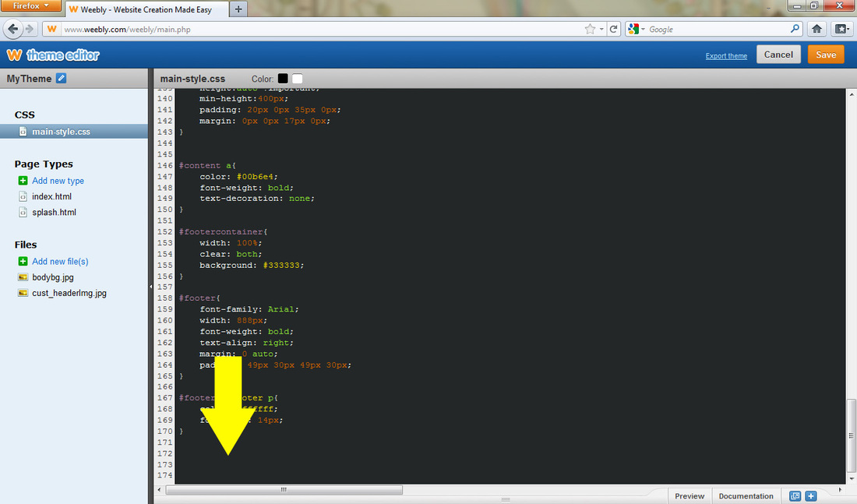Select the black editor color swatch
857x504 pixels.
coord(283,79)
